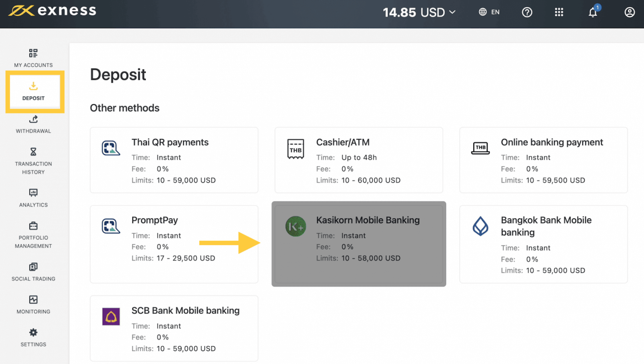Choose Bangkok Bank Mobile banking title
This screenshot has height=364, width=644.
pyautogui.click(x=546, y=226)
